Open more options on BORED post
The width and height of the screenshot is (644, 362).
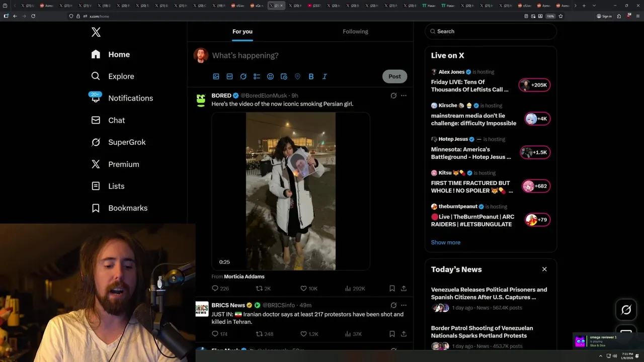[x=404, y=96]
